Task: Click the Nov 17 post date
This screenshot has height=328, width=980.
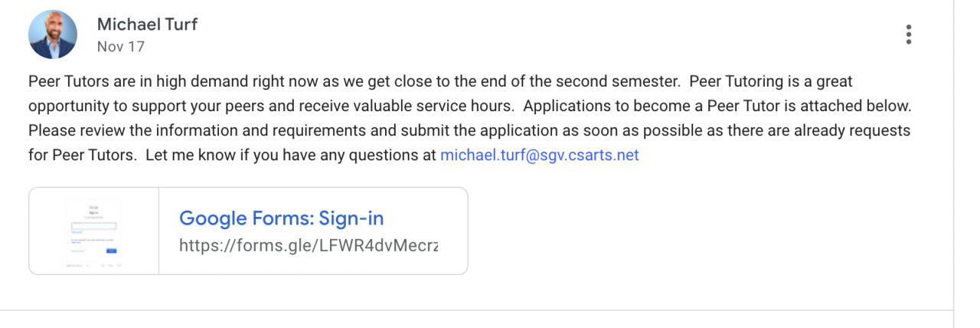Action: pyautogui.click(x=120, y=47)
